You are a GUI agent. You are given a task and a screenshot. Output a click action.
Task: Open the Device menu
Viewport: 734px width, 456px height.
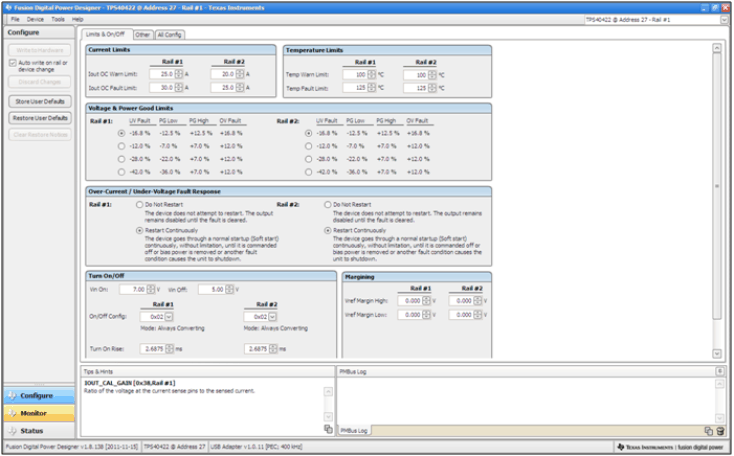35,19
